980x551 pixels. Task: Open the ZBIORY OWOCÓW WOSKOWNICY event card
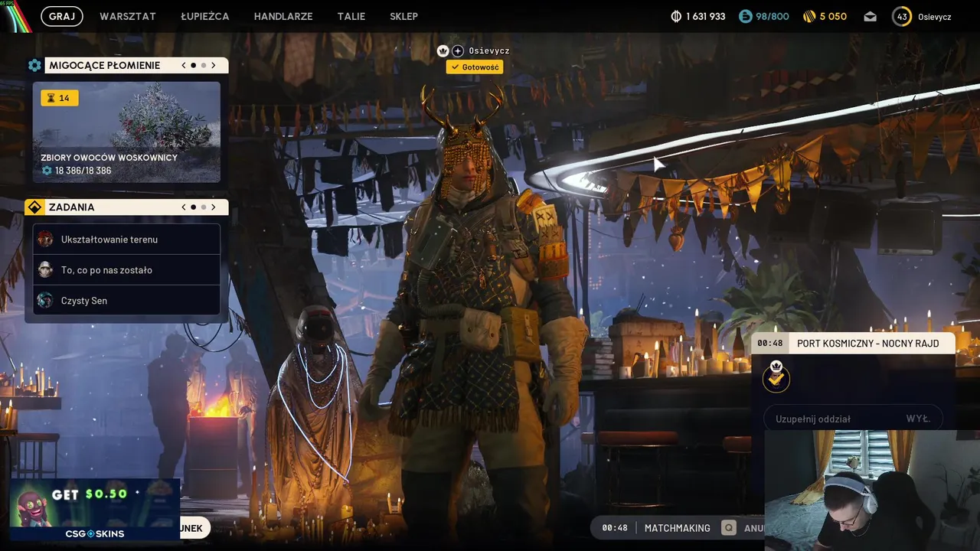click(126, 132)
